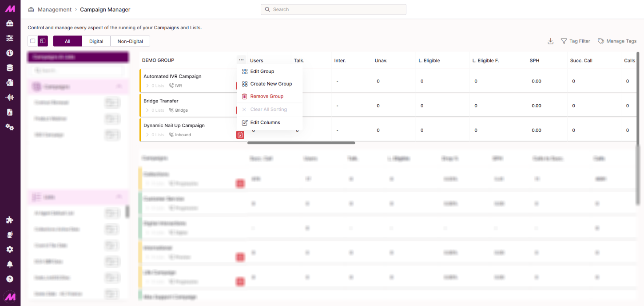Open the notifications bell icon

click(x=10, y=264)
